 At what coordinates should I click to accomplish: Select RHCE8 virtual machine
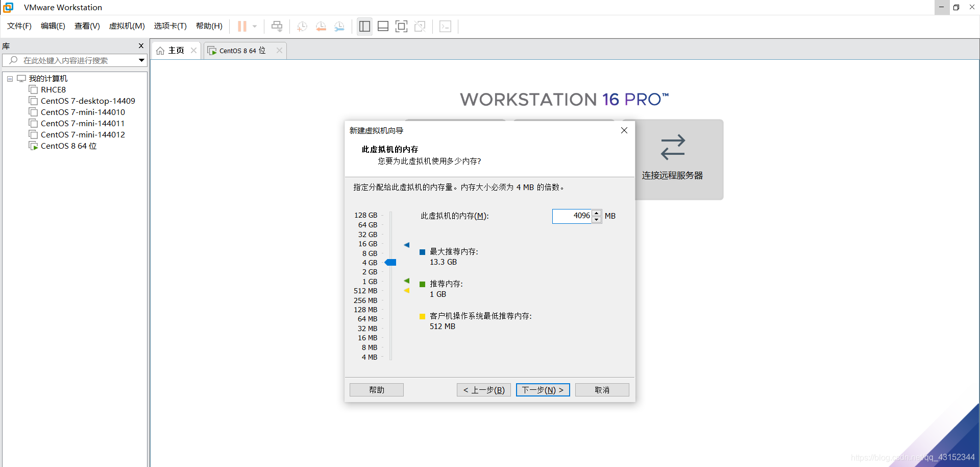coord(53,90)
